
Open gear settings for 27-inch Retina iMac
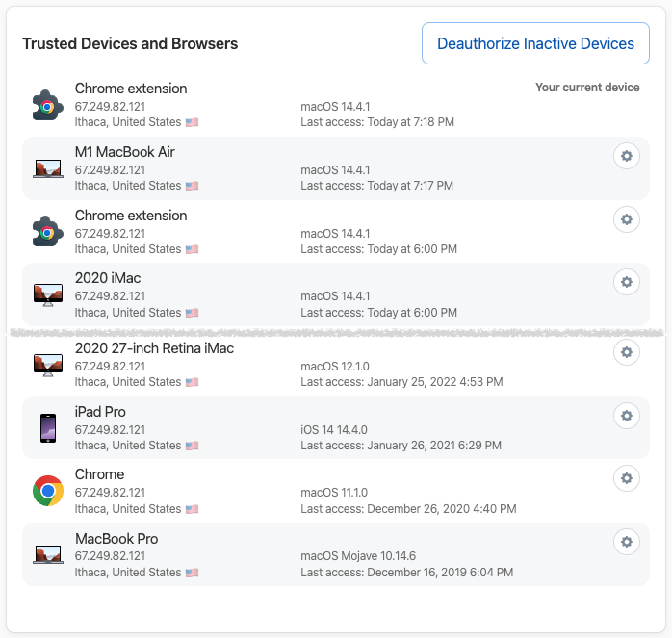[x=626, y=352]
